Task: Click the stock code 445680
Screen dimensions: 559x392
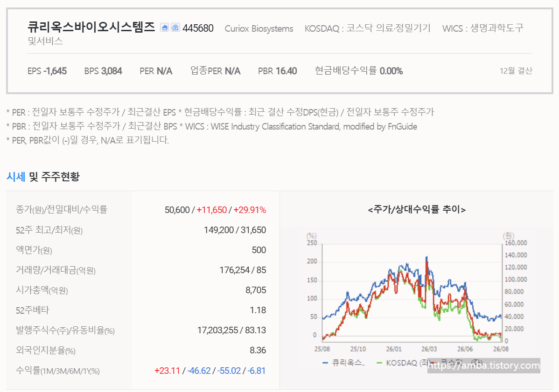Action: 198,28
